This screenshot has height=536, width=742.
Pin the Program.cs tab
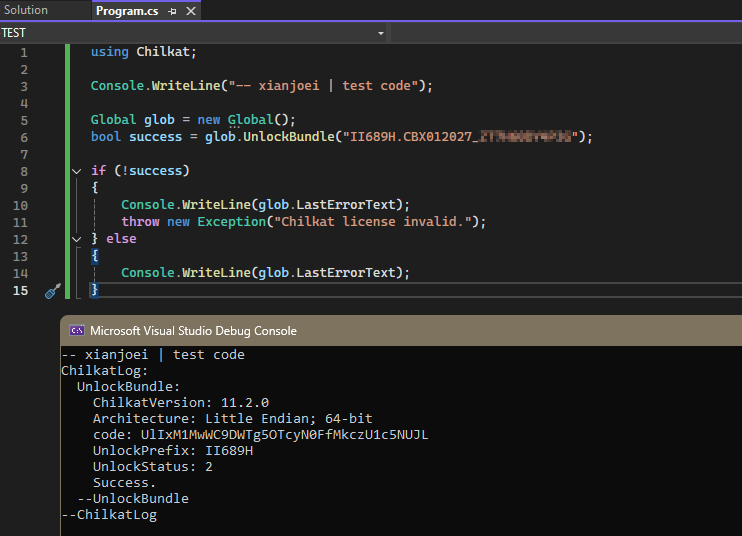[172, 11]
